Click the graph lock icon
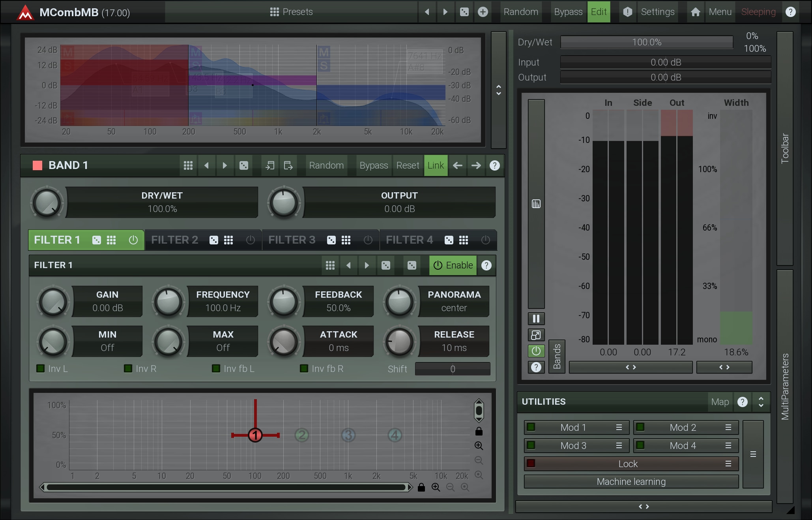 click(x=479, y=431)
